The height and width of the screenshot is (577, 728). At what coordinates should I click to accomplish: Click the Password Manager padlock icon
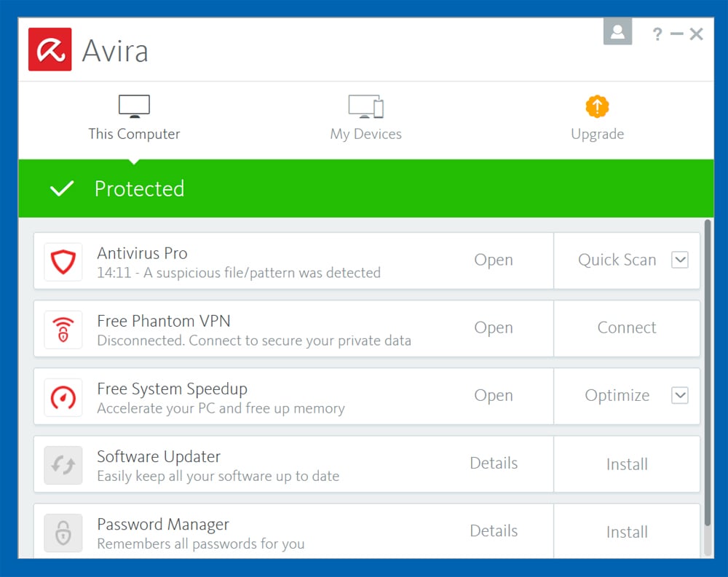tap(63, 533)
